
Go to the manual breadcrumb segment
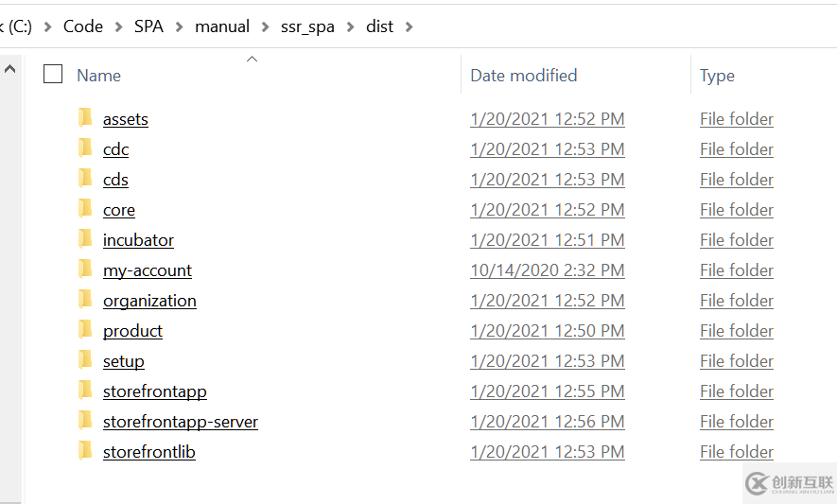(x=222, y=26)
